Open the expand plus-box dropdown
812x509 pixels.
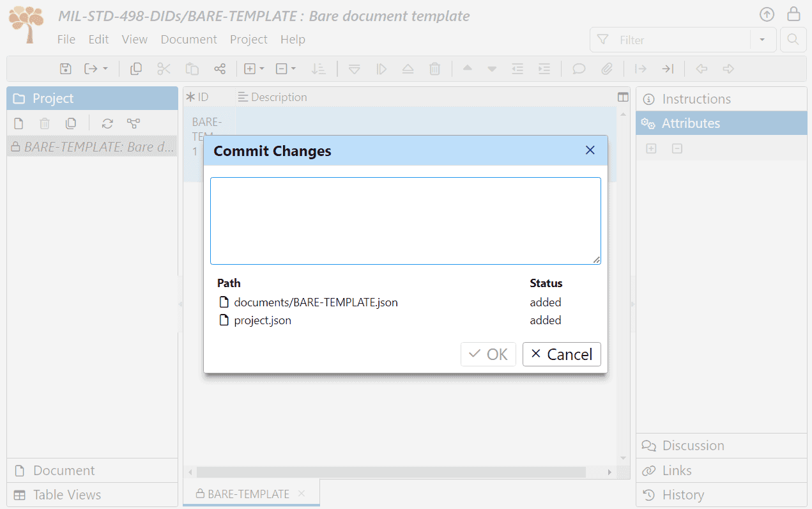[x=254, y=69]
